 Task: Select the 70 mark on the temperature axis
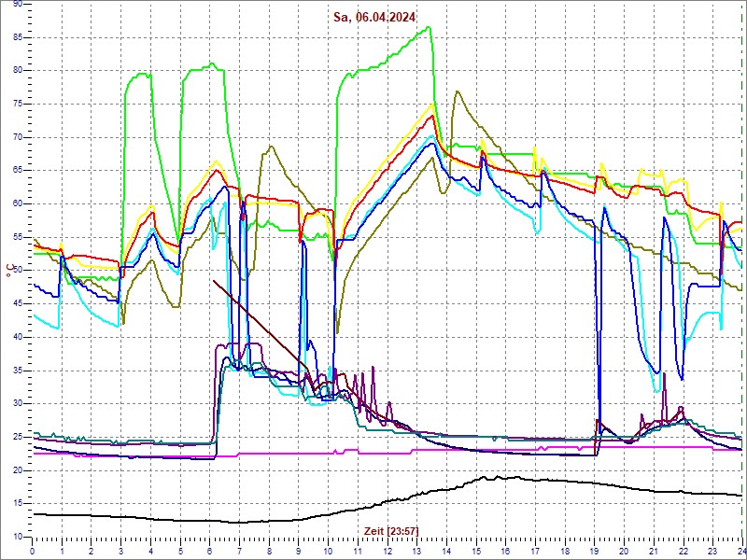[x=18, y=137]
